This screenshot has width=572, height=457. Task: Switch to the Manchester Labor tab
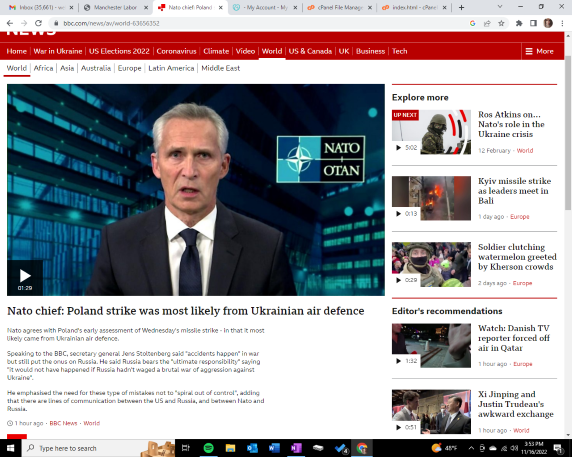115,7
